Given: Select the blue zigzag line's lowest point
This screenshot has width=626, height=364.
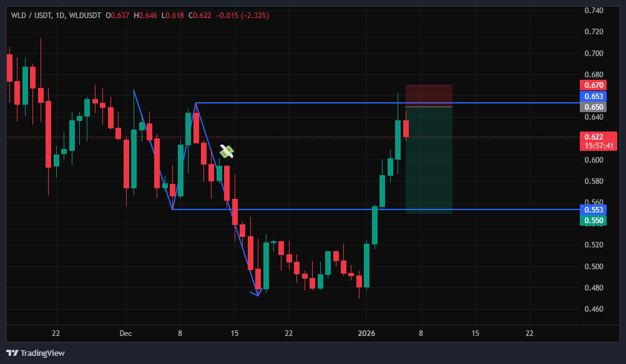Looking at the screenshot, I should pyautogui.click(x=258, y=295).
